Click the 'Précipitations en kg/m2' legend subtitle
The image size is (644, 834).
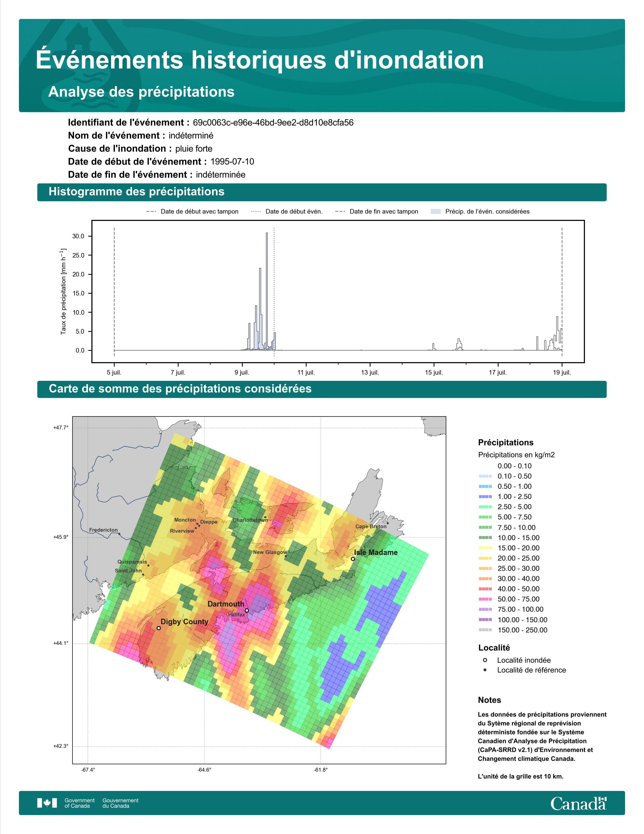point(516,455)
